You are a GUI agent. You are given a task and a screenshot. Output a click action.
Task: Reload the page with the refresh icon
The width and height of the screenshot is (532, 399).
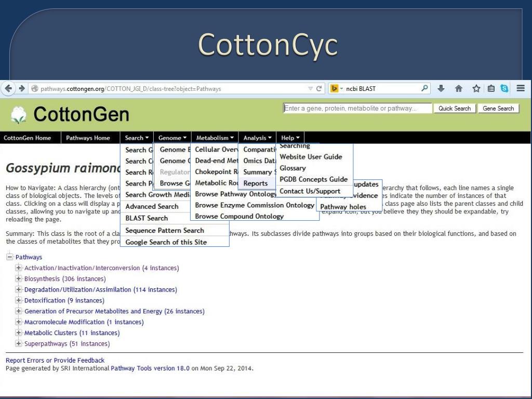(319, 88)
